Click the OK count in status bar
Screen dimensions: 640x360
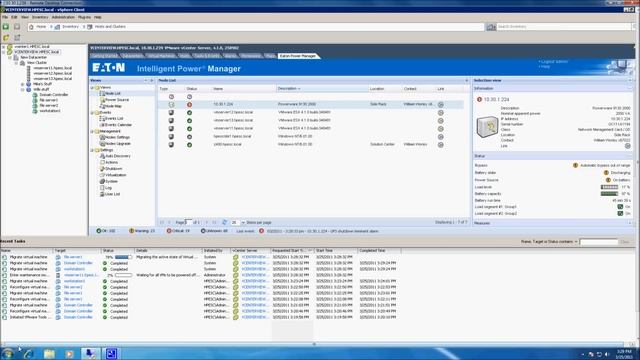106,231
